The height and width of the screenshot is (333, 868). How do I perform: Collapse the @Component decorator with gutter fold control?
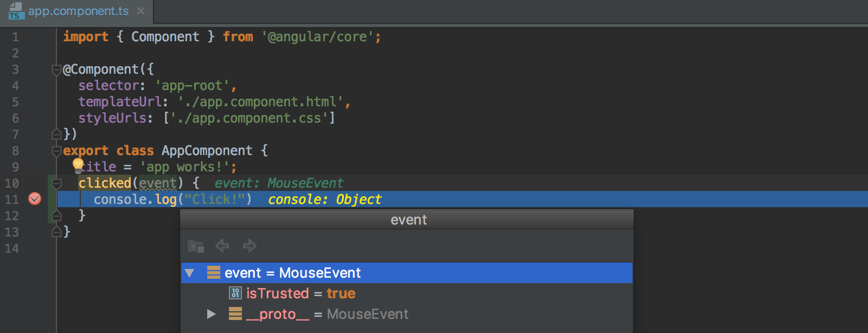(56, 69)
